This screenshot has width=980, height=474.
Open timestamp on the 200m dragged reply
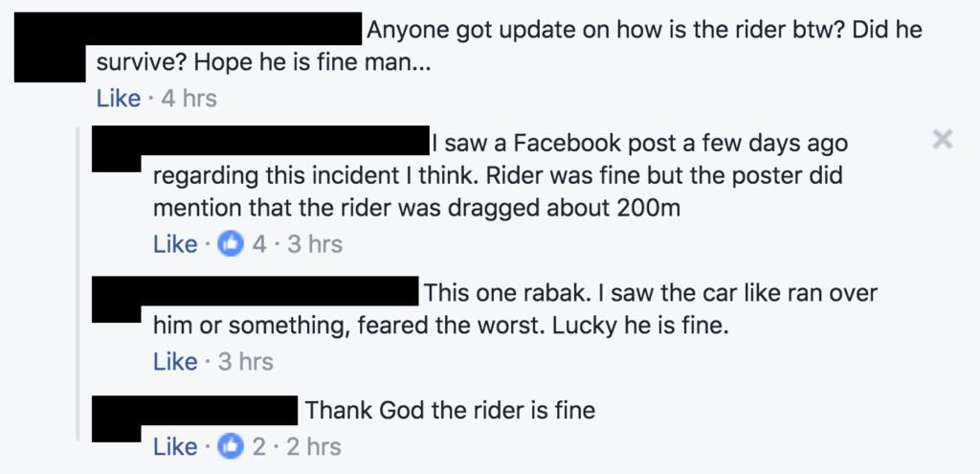(315, 244)
